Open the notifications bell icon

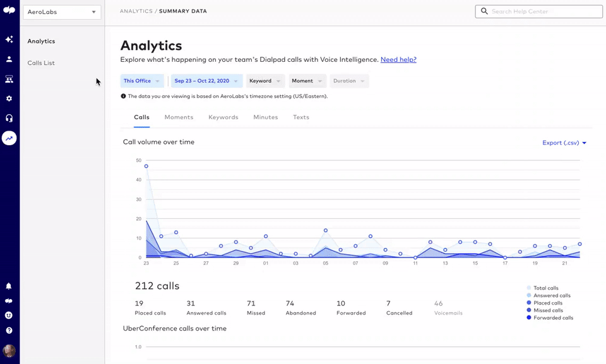click(8, 286)
